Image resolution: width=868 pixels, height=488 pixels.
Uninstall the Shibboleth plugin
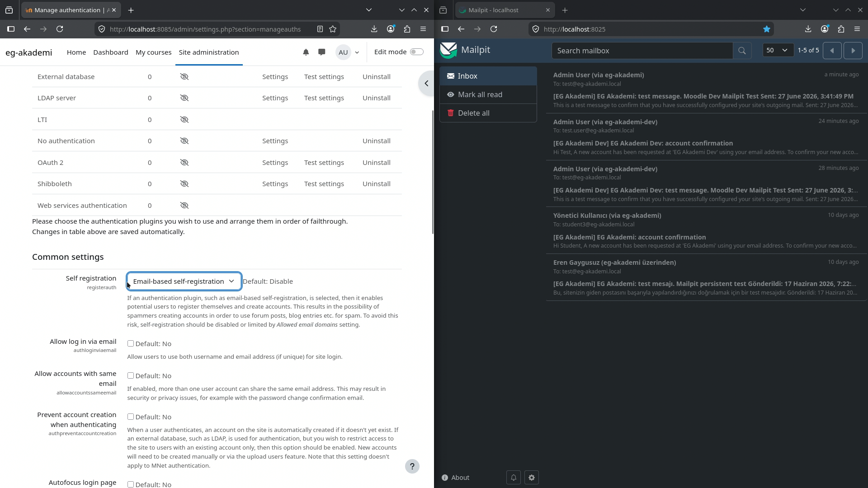point(377,184)
